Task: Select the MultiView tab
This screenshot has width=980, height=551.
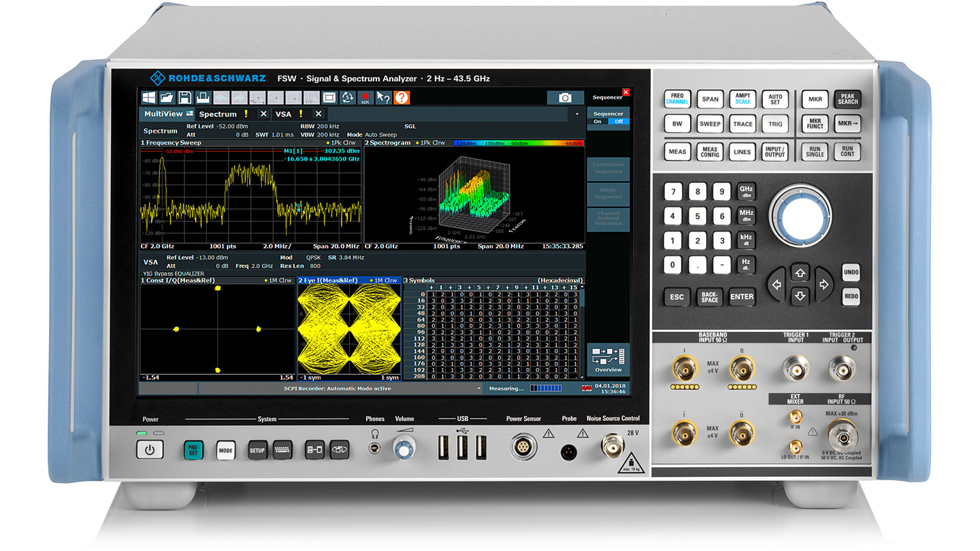Action: pyautogui.click(x=163, y=114)
